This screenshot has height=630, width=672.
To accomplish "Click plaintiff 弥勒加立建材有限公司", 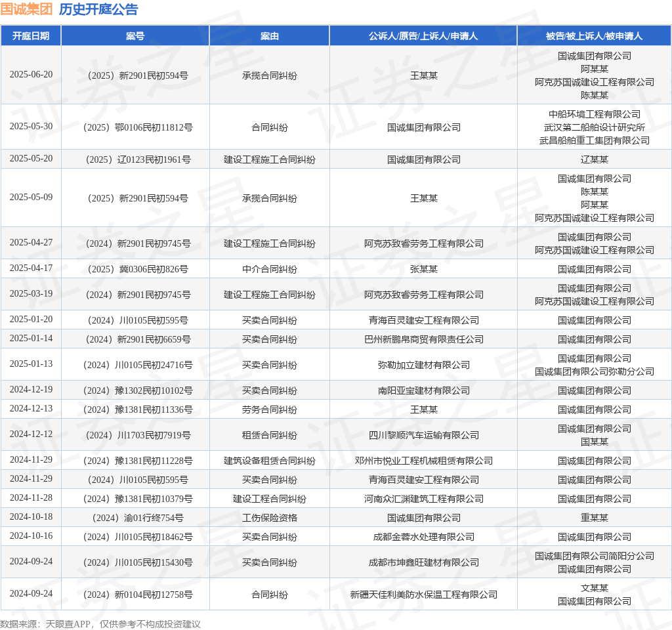I will pyautogui.click(x=423, y=365).
